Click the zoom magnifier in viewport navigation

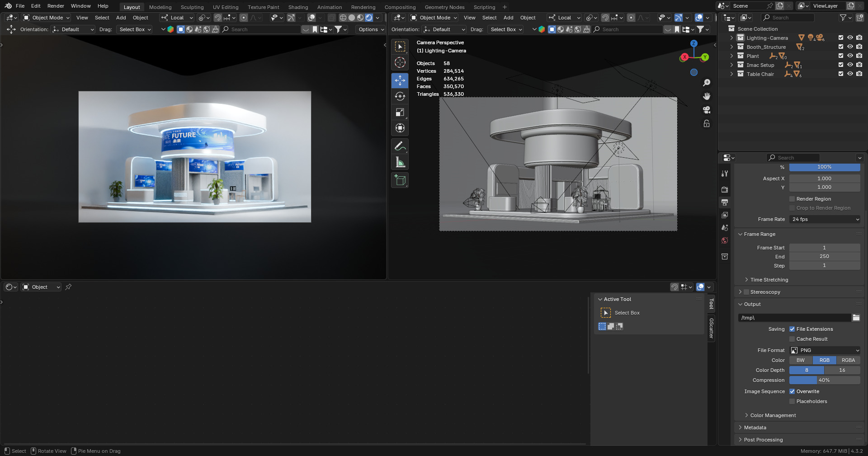(x=707, y=83)
